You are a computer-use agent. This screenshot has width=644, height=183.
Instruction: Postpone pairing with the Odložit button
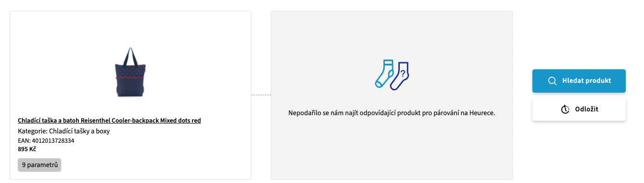point(579,109)
